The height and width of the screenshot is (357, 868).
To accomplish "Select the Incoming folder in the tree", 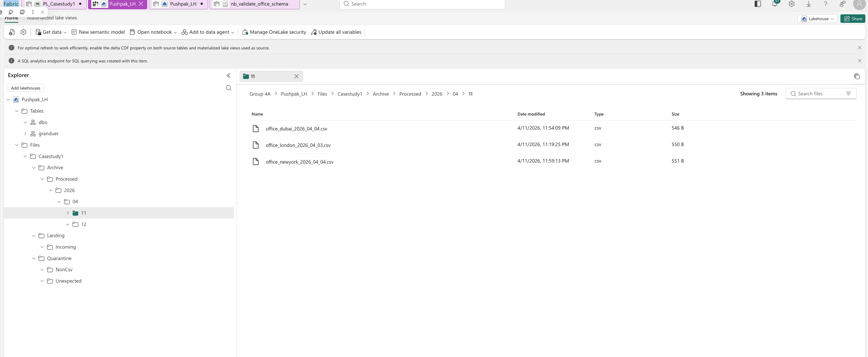I will click(x=66, y=247).
